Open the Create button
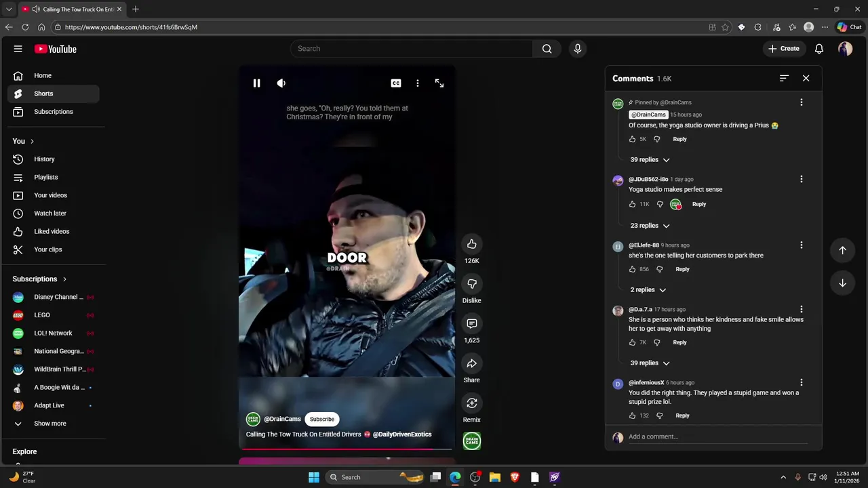 click(x=783, y=49)
